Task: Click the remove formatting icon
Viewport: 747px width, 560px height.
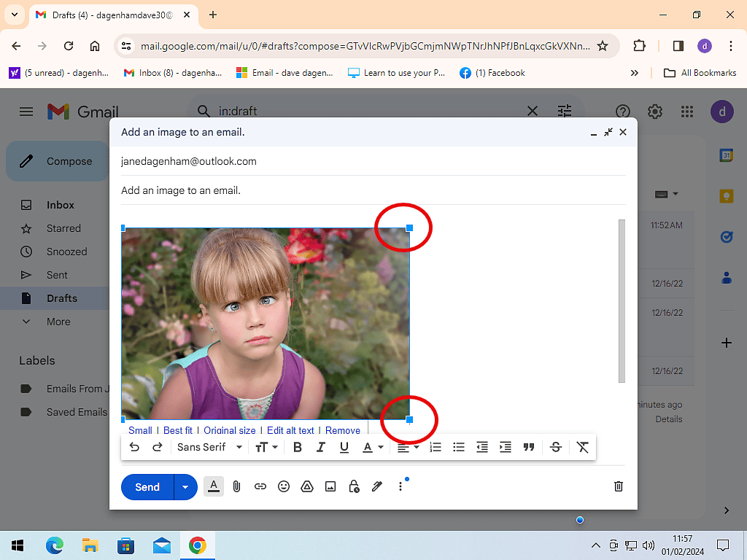Action: point(582,447)
